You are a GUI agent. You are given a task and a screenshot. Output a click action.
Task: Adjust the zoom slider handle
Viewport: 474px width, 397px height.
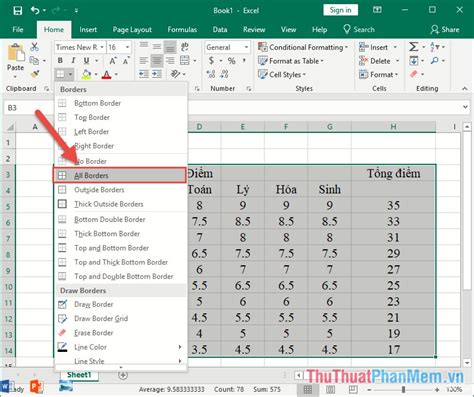403,389
